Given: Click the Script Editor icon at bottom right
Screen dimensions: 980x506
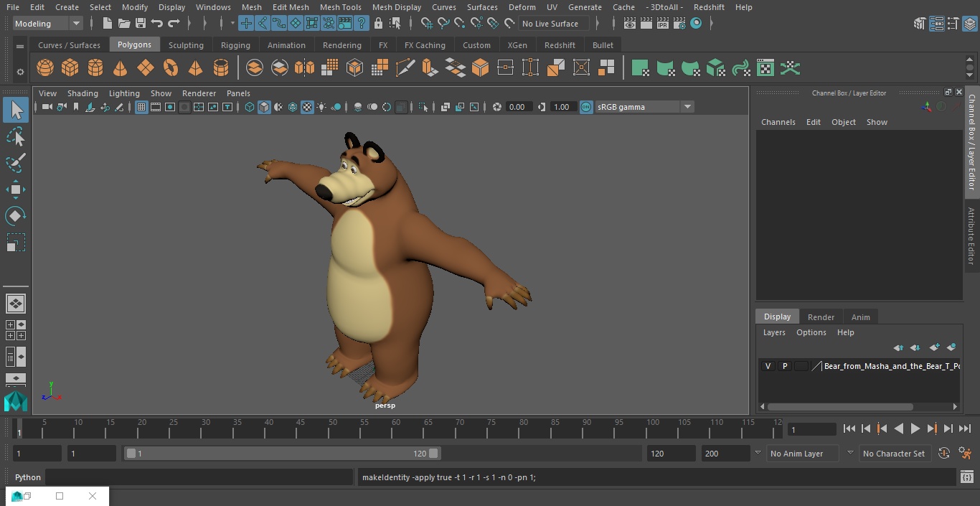Looking at the screenshot, I should click(967, 477).
